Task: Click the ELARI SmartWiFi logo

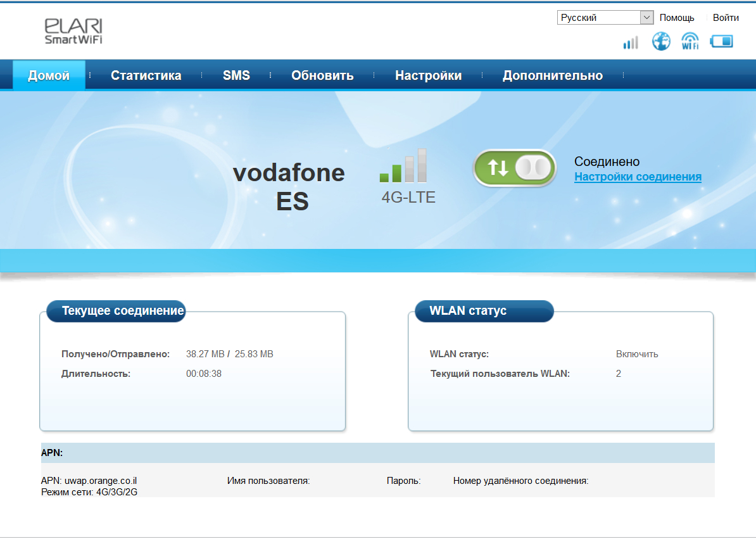Action: [73, 31]
